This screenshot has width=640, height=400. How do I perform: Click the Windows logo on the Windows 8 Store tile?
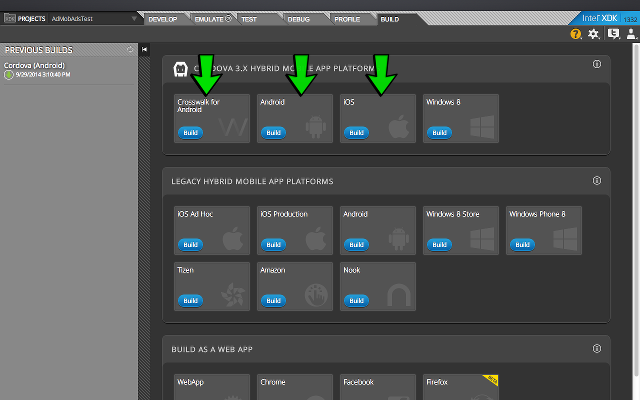482,238
